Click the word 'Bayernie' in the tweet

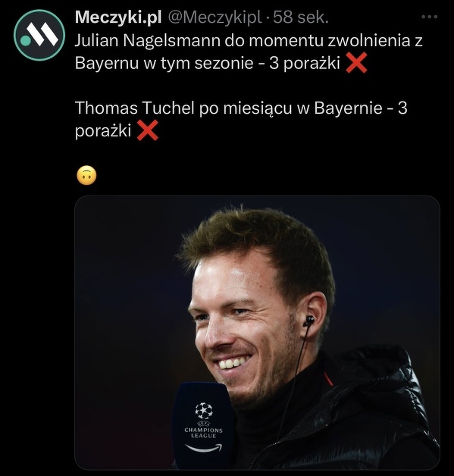pyautogui.click(x=348, y=108)
